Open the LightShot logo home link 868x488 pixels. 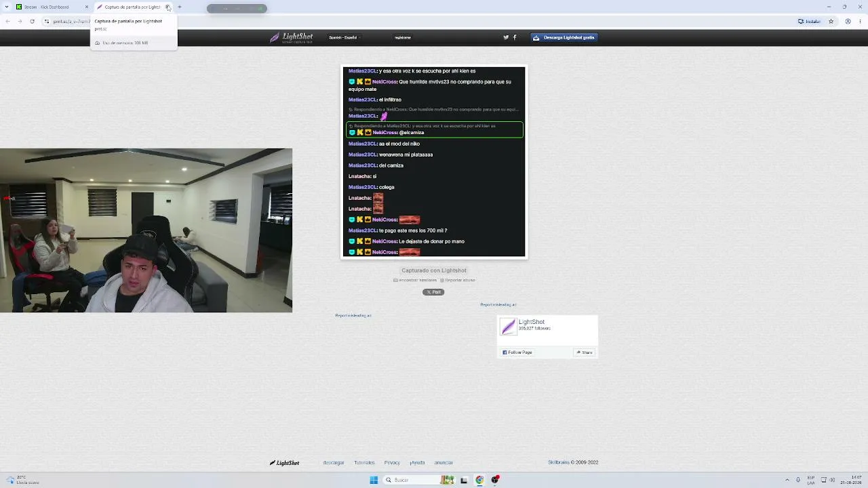pos(292,38)
